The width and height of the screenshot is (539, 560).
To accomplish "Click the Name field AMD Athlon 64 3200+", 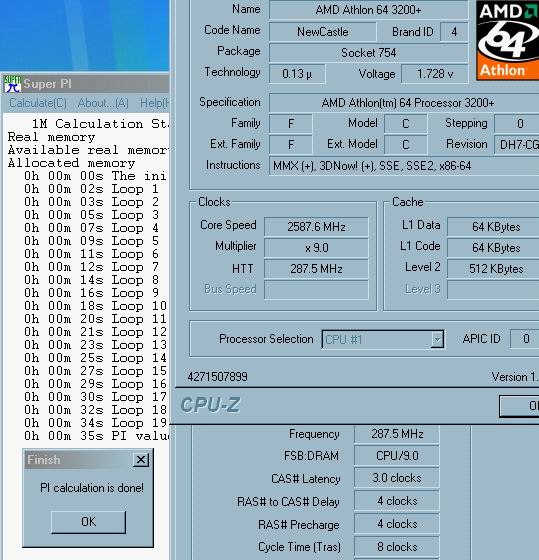I will pyautogui.click(x=368, y=10).
